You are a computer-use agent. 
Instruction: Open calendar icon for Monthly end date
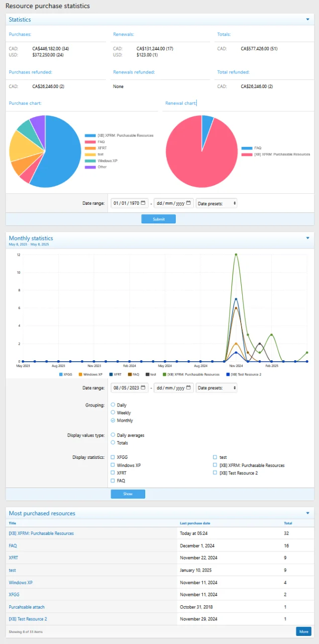188,388
